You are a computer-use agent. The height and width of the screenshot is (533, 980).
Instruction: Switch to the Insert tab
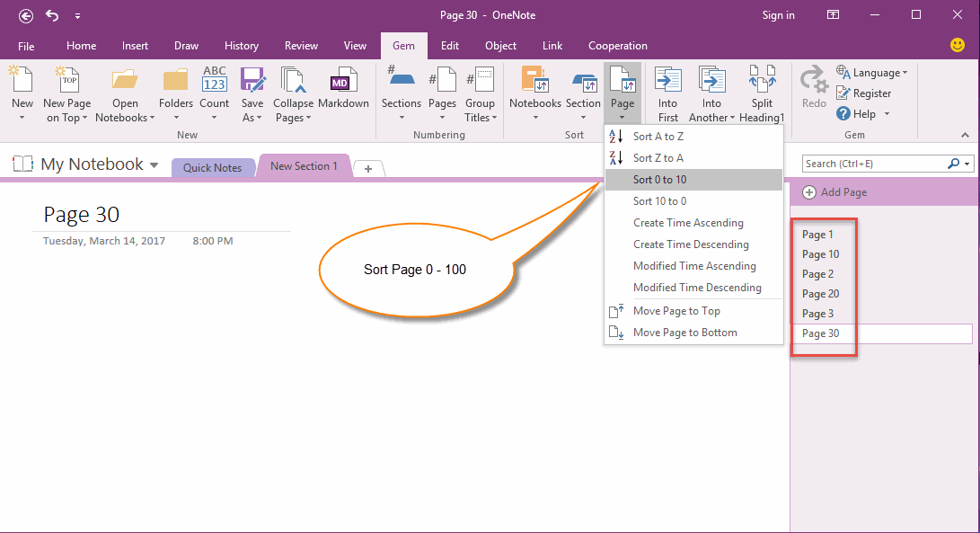coord(135,46)
